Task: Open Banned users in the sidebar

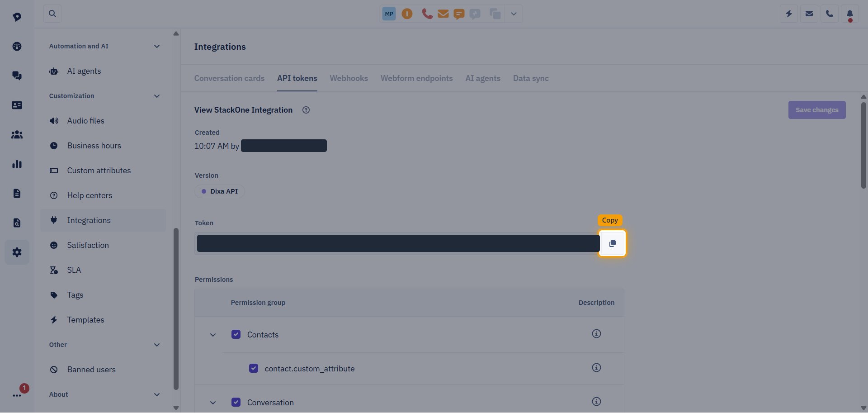Action: (103, 370)
